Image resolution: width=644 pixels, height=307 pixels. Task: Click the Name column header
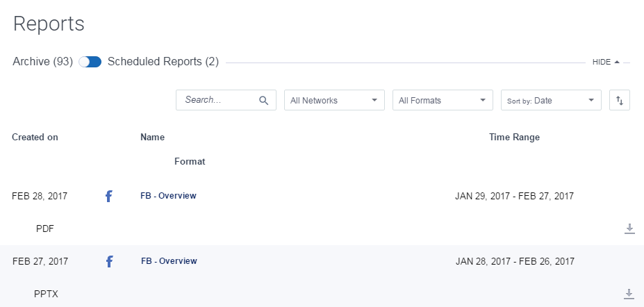[x=152, y=138]
